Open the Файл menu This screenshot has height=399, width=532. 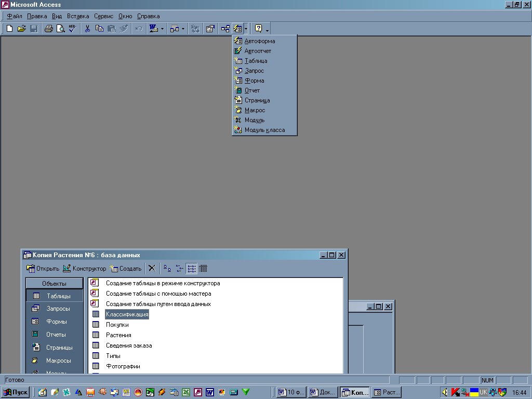(15, 16)
